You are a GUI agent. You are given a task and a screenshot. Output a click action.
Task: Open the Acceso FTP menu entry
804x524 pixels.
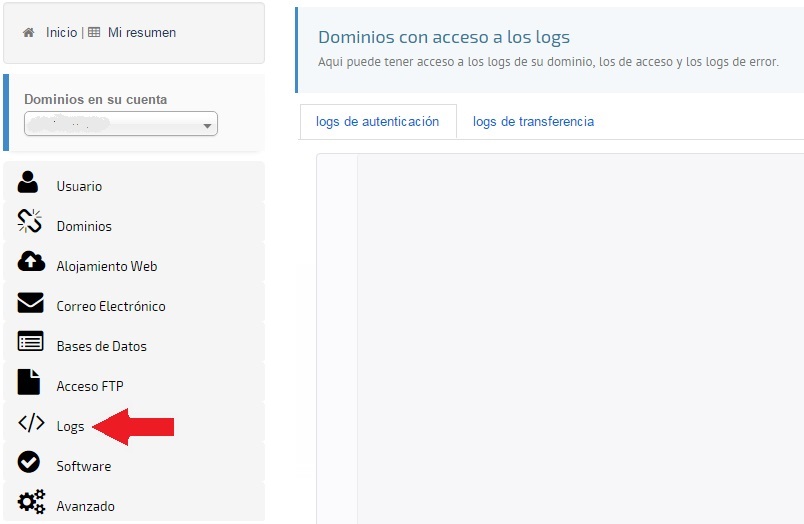pos(90,387)
